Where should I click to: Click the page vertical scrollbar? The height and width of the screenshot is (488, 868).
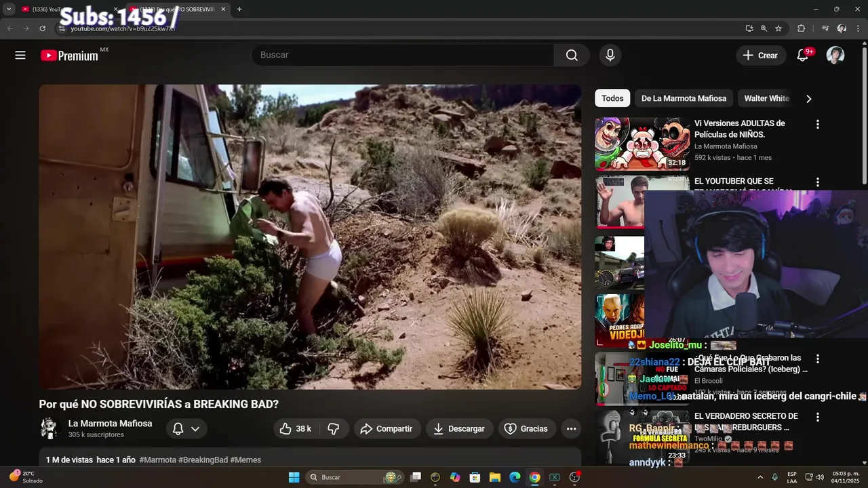click(x=864, y=115)
